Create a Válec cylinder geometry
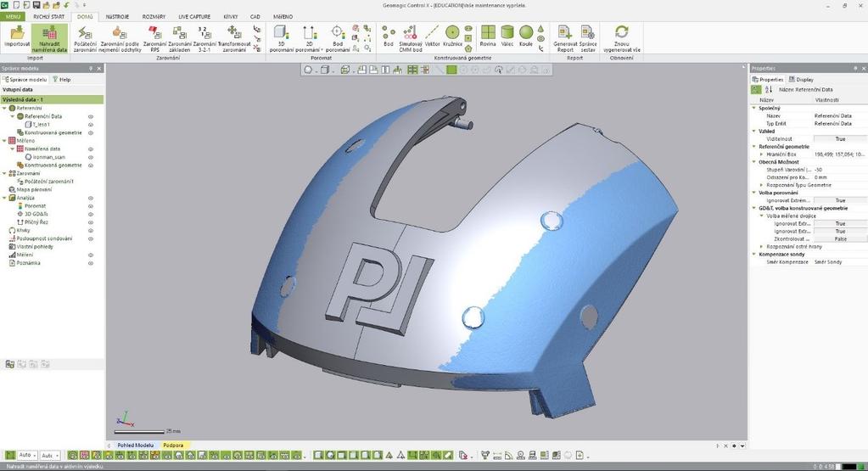This screenshot has width=868, height=471. tap(507, 36)
